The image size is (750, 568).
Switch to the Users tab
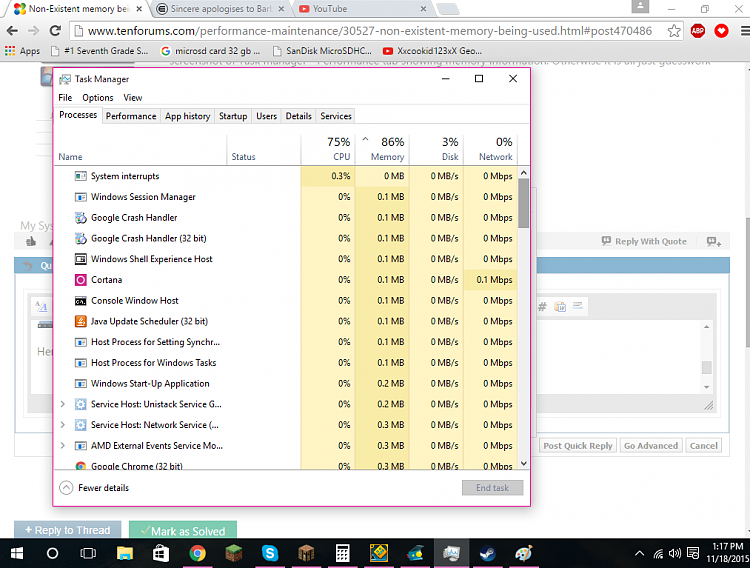coord(266,116)
